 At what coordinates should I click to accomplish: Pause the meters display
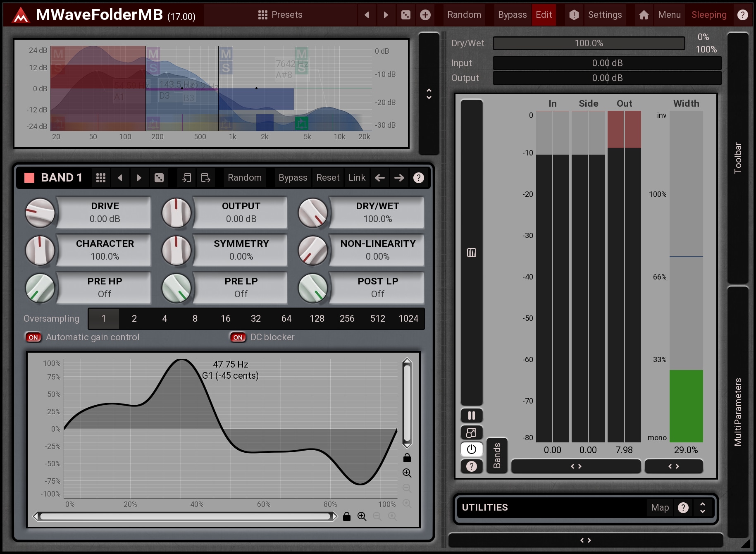[471, 415]
